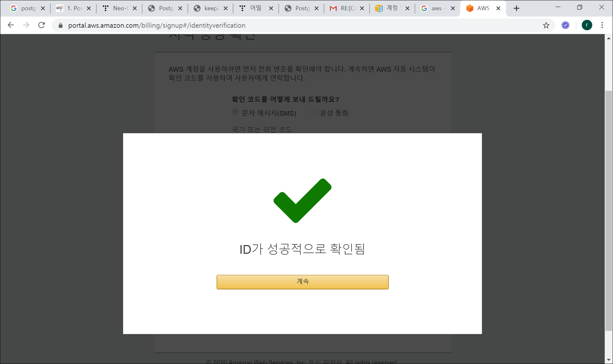Click the browser forward arrow
Screen dimensions: 613x364
click(26, 25)
